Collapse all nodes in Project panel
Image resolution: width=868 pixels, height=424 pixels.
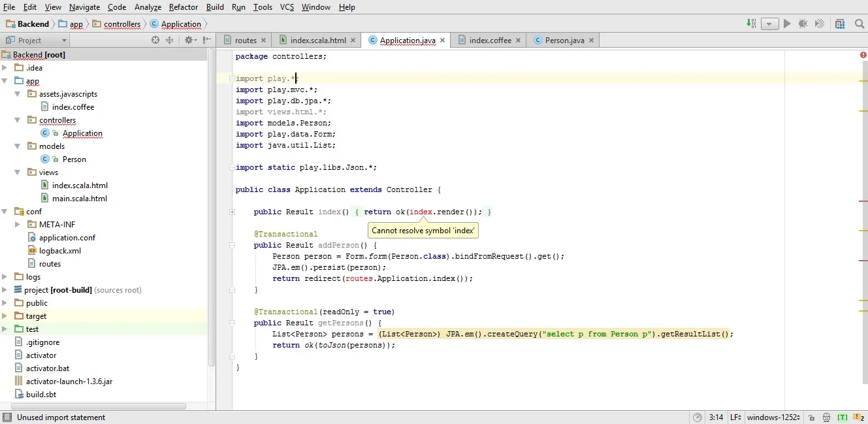[x=170, y=41]
